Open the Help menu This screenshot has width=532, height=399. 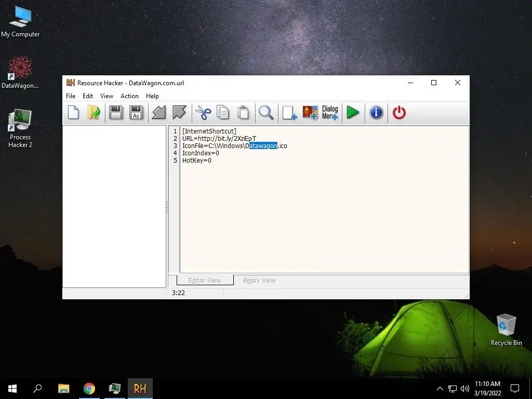pyautogui.click(x=152, y=96)
